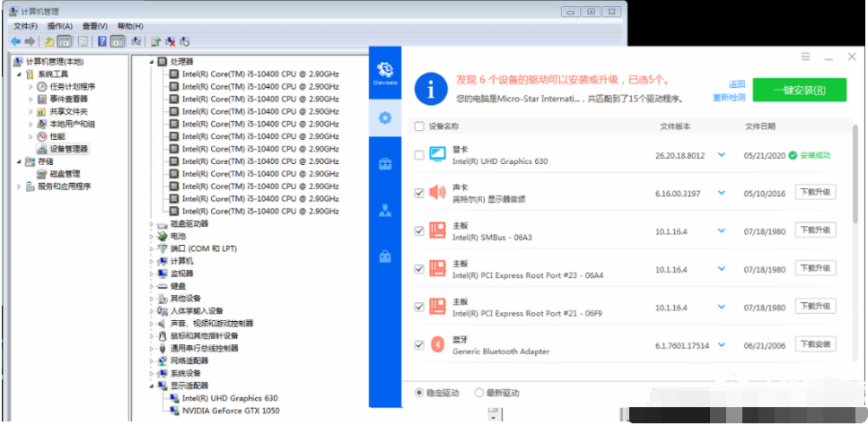868x426 pixels.
Task: Click the blue info circle icon
Action: click(x=431, y=89)
